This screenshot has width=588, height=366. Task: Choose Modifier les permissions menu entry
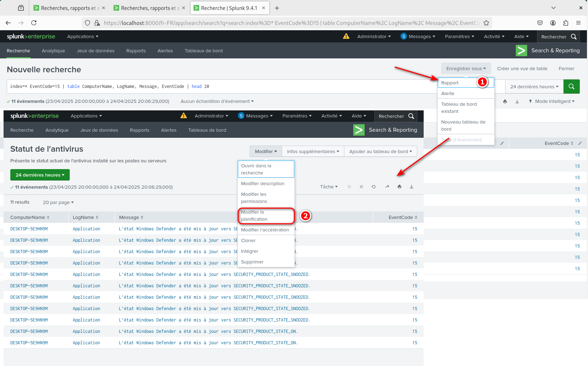(266, 198)
